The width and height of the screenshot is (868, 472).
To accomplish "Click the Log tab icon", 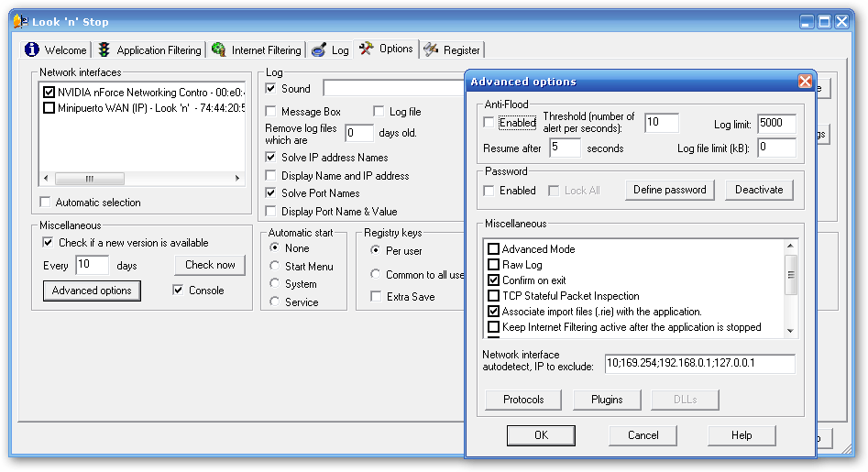I will [x=319, y=49].
